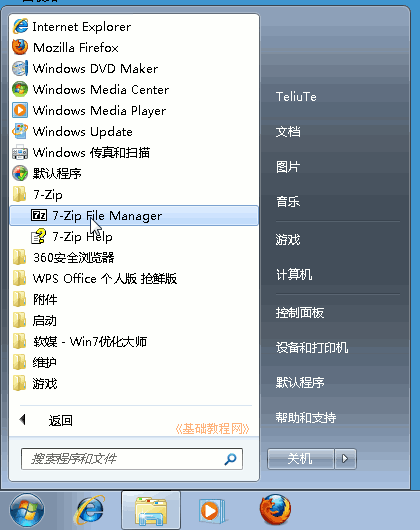The width and height of the screenshot is (420, 530).
Task: Launch Windows Media Center entry text
Action: click(101, 90)
